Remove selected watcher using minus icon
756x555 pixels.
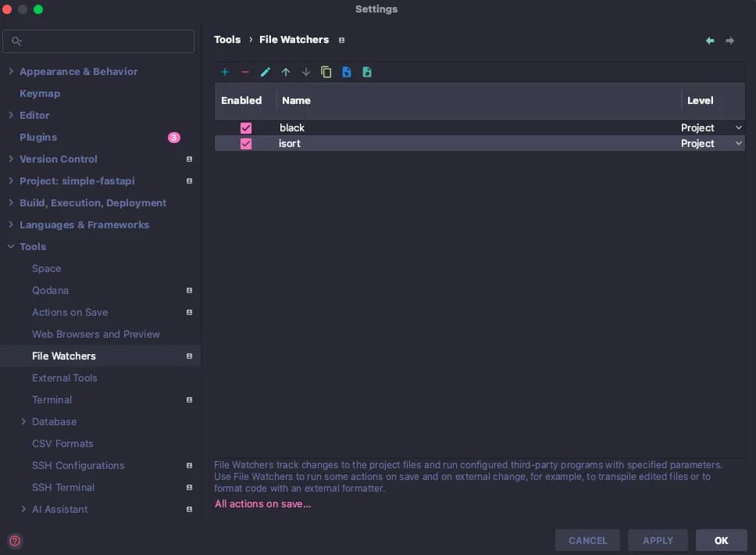(245, 73)
